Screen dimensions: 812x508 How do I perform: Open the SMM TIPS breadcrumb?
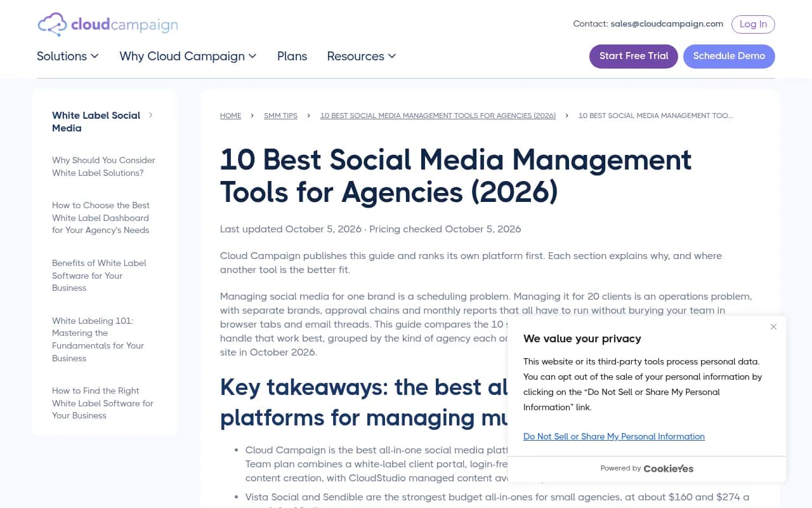[280, 116]
